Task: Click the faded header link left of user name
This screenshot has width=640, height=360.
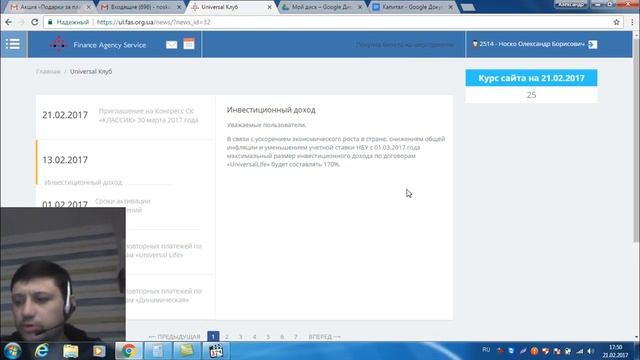Action: point(404,44)
